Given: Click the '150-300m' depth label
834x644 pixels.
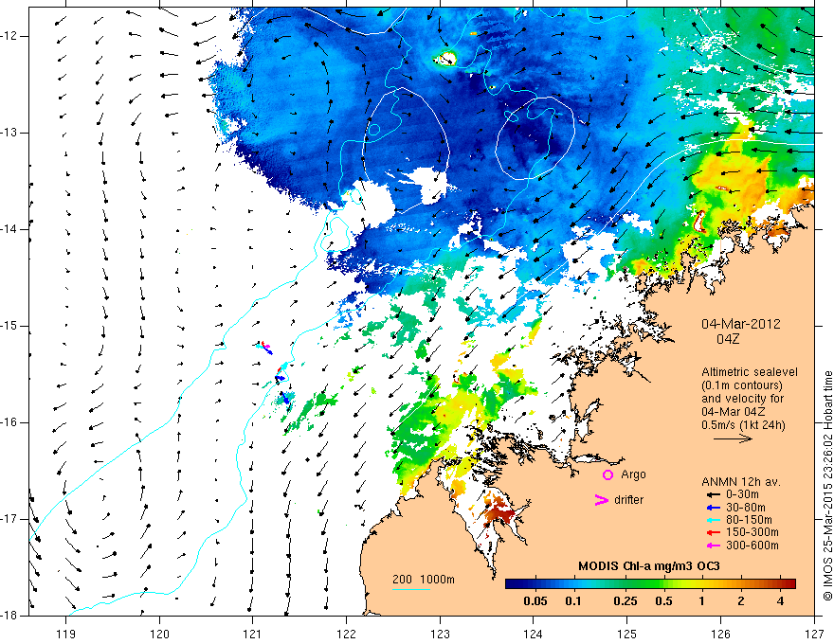Looking at the screenshot, I should pyautogui.click(x=752, y=532).
